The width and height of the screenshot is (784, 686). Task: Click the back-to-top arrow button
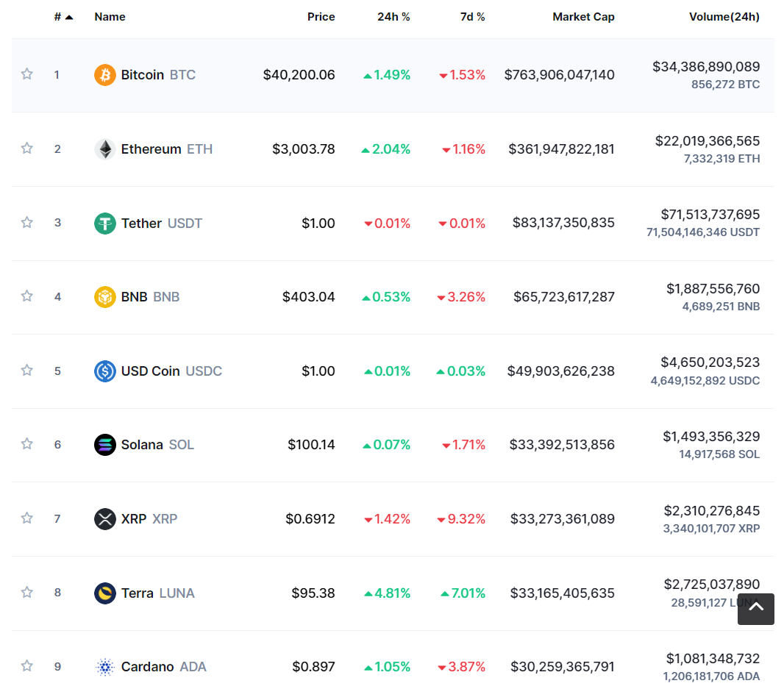point(755,609)
